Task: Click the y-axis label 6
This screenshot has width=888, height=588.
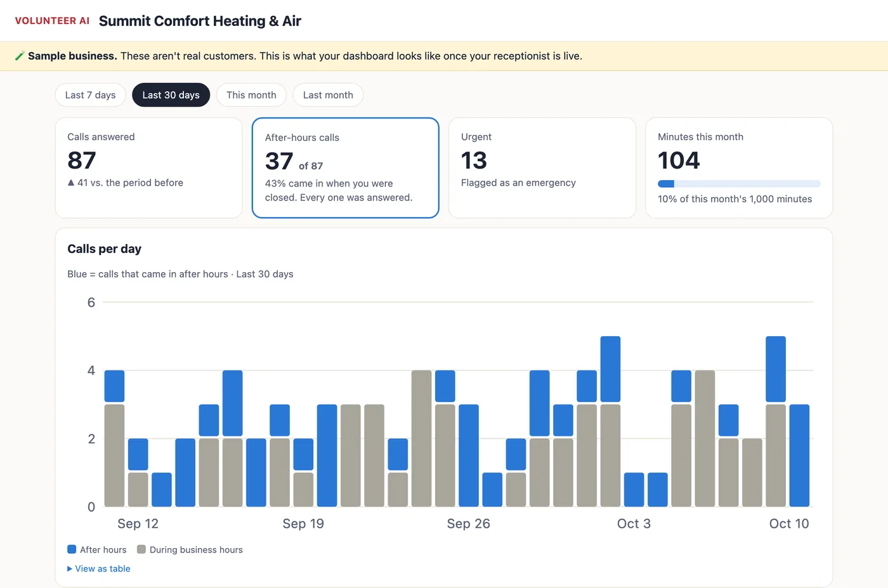Action: click(91, 303)
